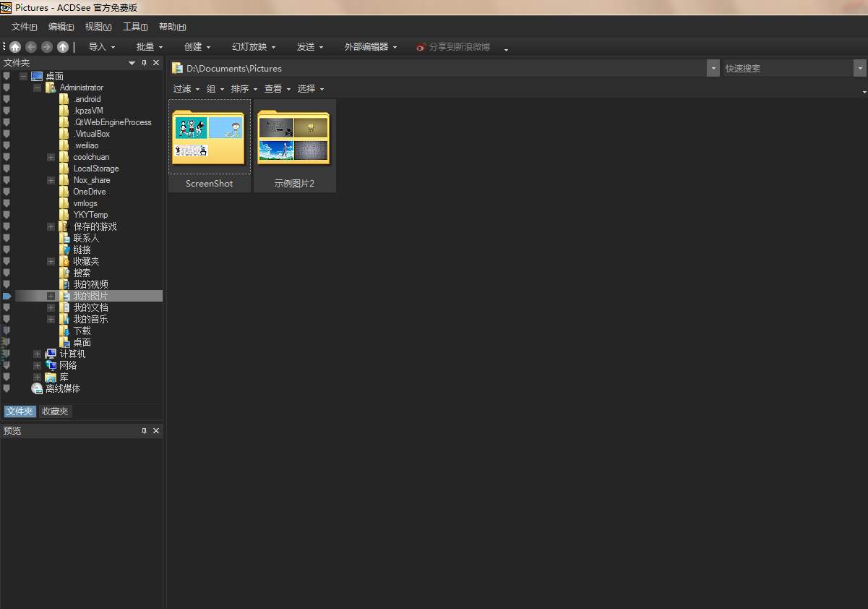Pin the 文件夹 panel with the pushpin
Screen dimensions: 868x609
[144, 63]
